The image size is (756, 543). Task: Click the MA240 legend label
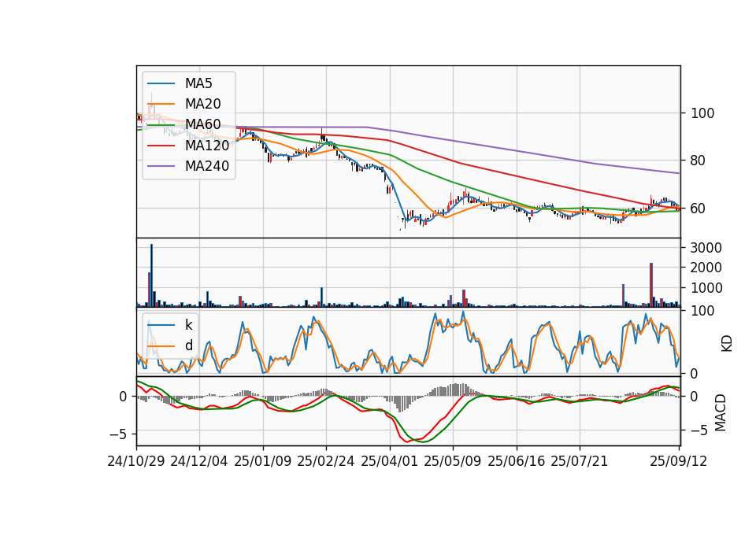[x=207, y=166]
